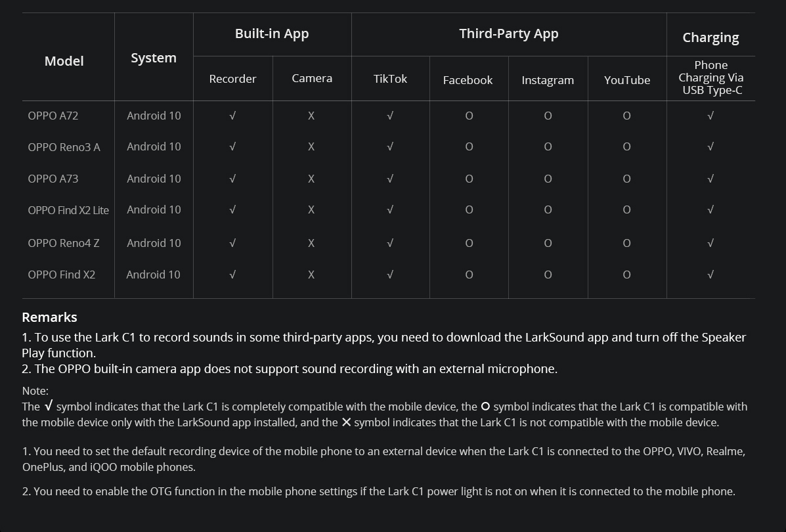Select the Third-Party App group header
The image size is (786, 532).
tap(509, 34)
